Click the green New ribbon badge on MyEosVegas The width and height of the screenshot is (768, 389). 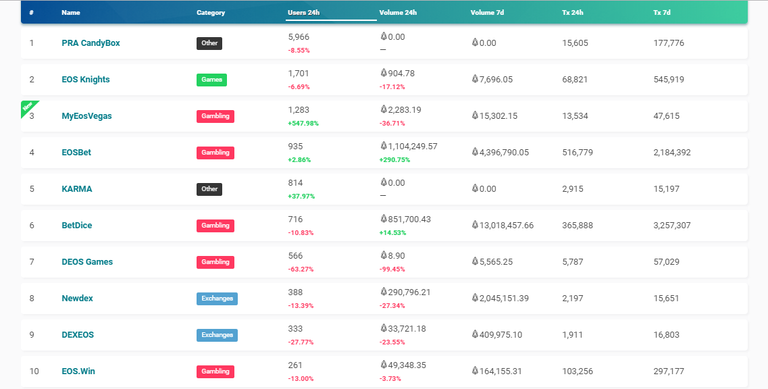(28, 107)
